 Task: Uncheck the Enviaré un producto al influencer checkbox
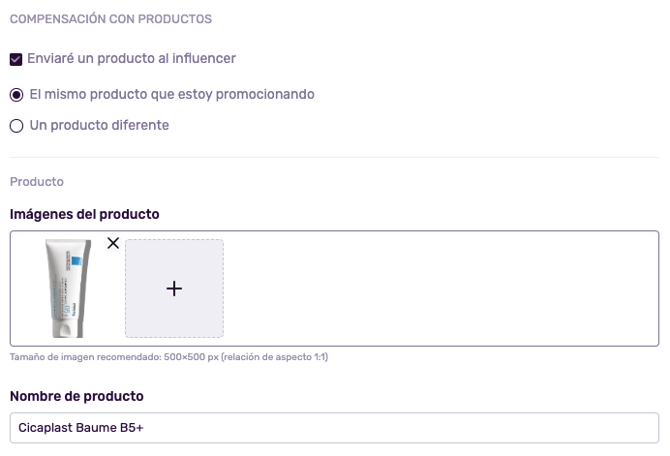tap(16, 59)
